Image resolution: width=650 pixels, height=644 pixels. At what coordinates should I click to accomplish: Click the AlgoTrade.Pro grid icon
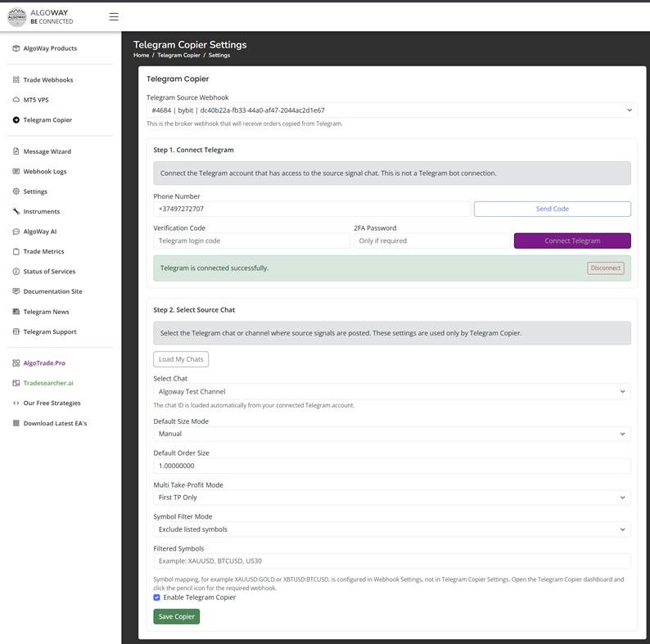pos(16,363)
